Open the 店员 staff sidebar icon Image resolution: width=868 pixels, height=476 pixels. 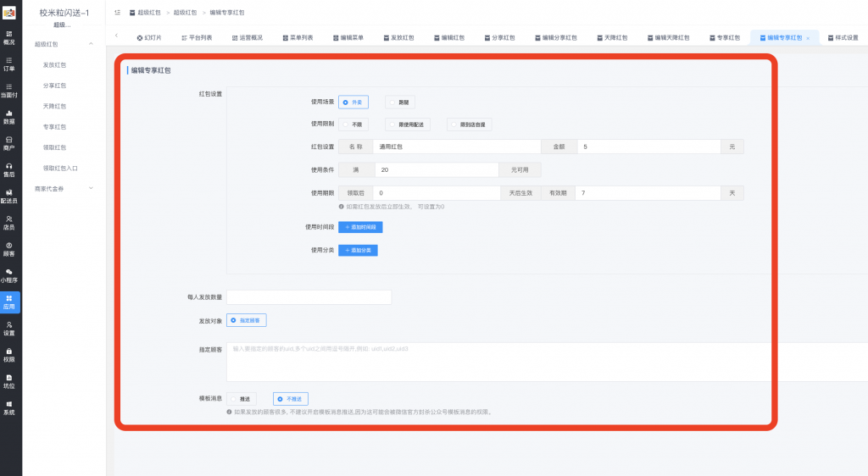click(8, 223)
